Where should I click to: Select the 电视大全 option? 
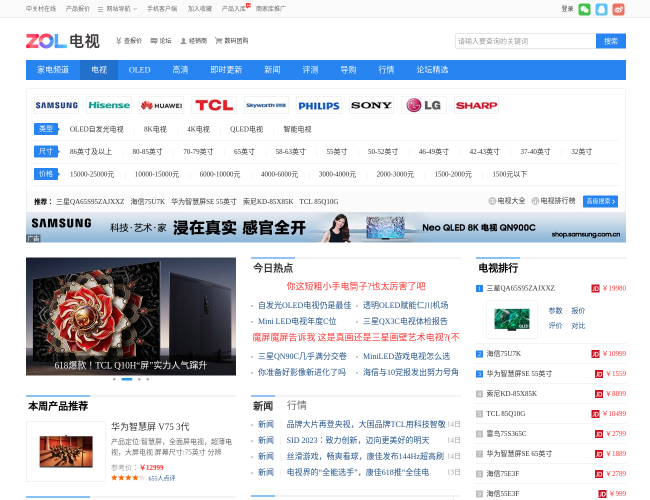coord(510,201)
